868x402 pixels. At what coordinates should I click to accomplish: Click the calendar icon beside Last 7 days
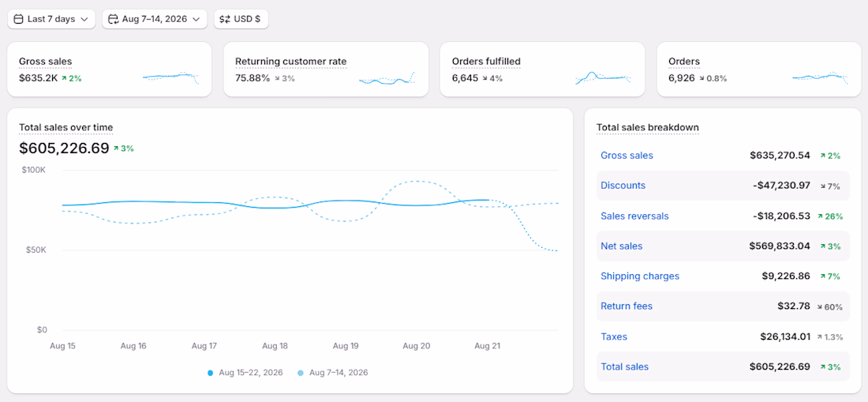18,19
